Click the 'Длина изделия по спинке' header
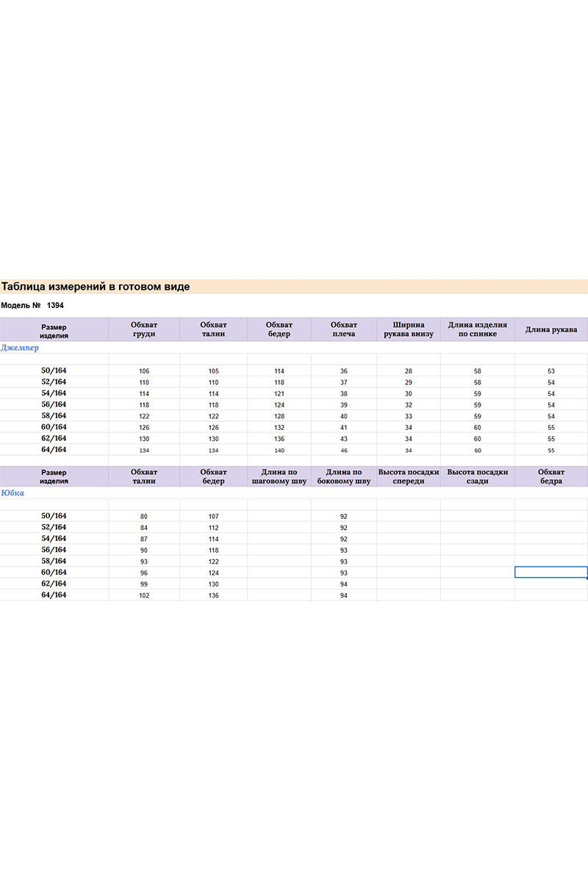The width and height of the screenshot is (588, 882). pyautogui.click(x=477, y=329)
